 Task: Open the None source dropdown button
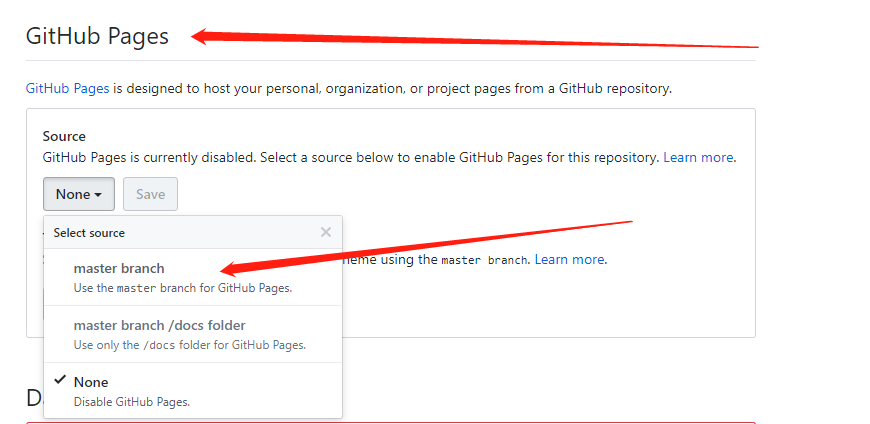[x=79, y=194]
